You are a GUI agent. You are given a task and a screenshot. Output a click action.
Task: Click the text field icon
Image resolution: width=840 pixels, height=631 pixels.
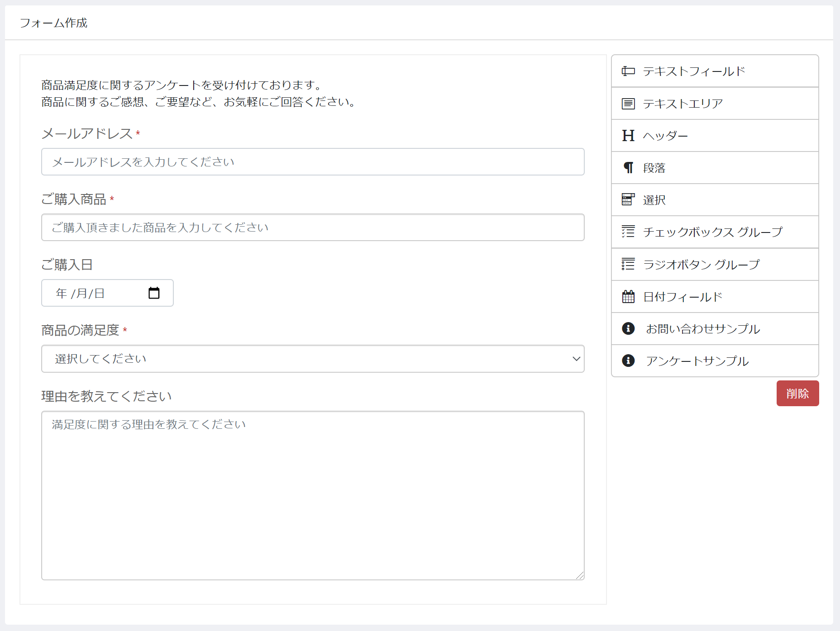628,71
